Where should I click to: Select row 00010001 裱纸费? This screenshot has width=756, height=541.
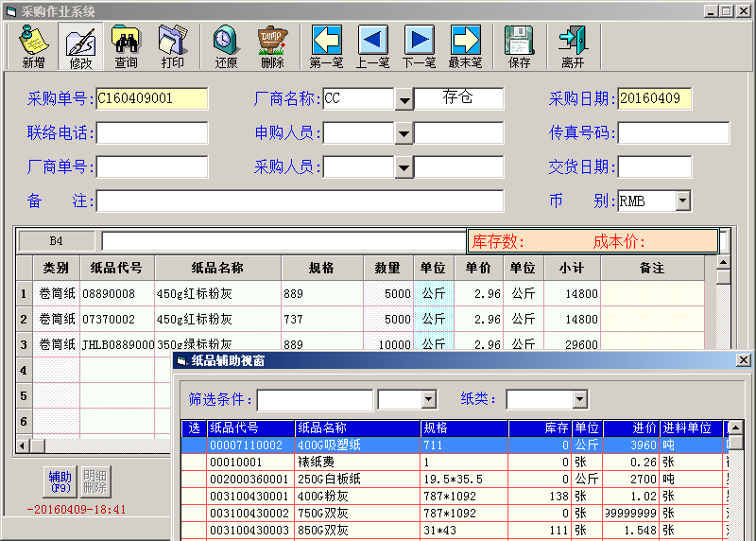(x=455, y=462)
